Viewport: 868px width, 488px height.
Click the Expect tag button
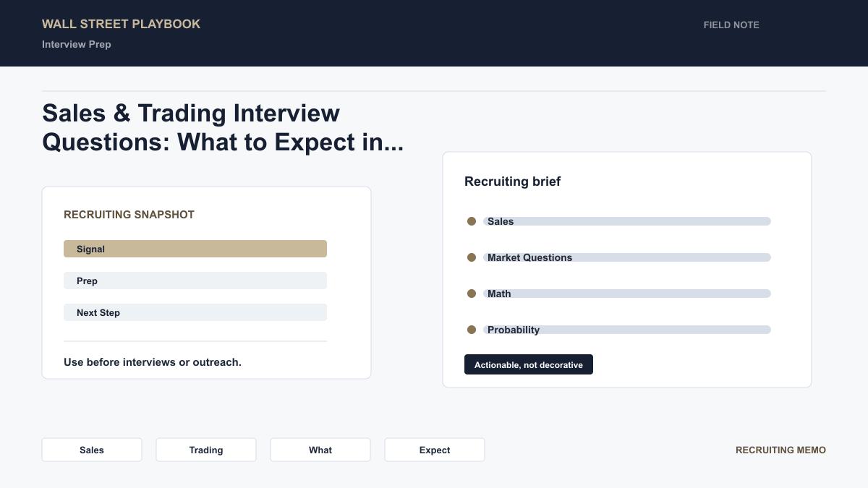[x=435, y=450]
